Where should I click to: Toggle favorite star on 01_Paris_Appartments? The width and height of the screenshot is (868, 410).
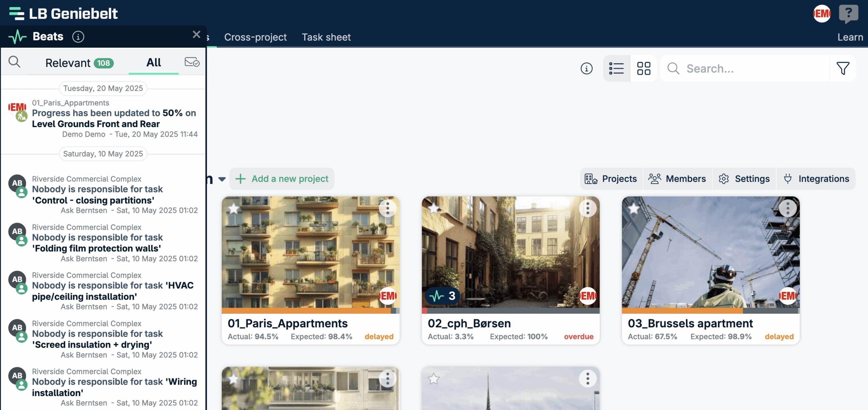[x=234, y=208]
